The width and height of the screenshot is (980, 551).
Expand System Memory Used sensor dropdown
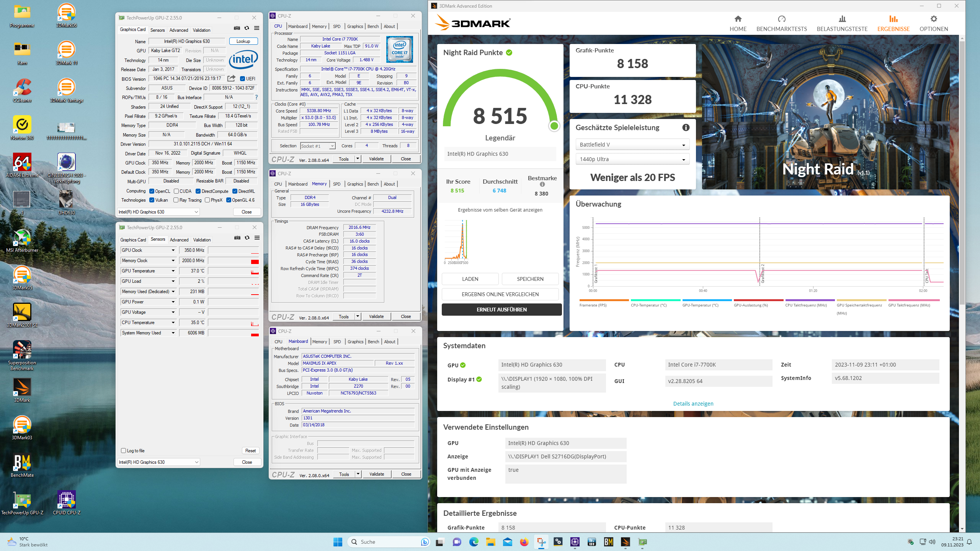(x=173, y=333)
